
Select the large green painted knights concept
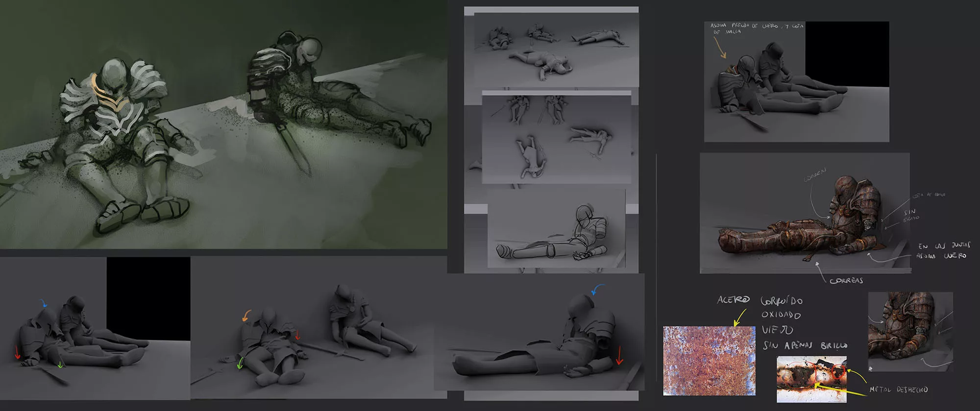pos(223,124)
